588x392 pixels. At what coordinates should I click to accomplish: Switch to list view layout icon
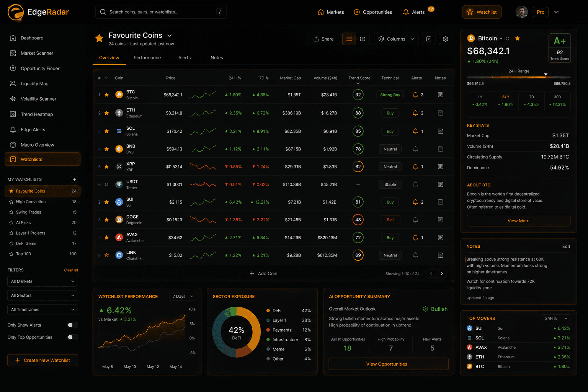(349, 39)
